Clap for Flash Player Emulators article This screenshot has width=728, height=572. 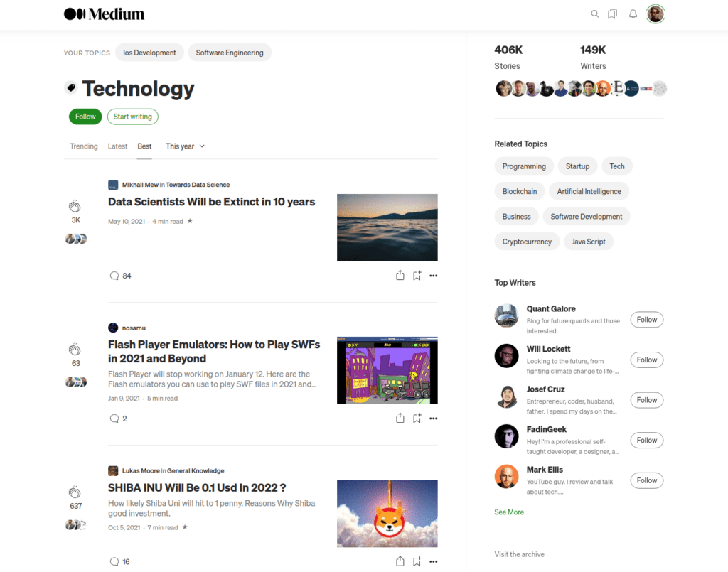75,349
